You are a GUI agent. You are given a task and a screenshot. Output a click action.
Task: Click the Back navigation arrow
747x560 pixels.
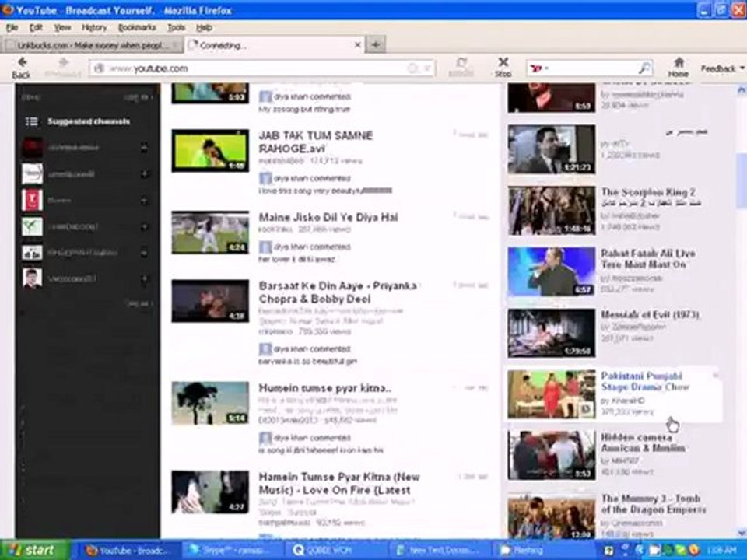[22, 63]
